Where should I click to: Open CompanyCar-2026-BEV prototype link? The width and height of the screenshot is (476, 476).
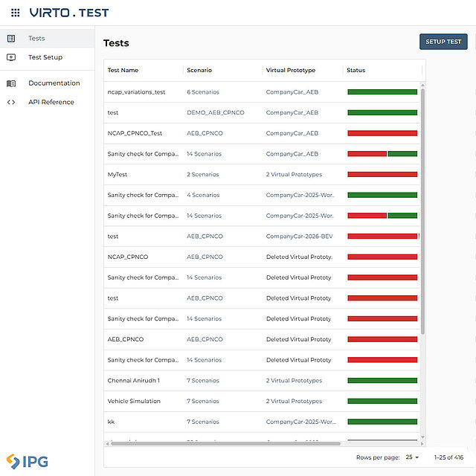pos(300,237)
